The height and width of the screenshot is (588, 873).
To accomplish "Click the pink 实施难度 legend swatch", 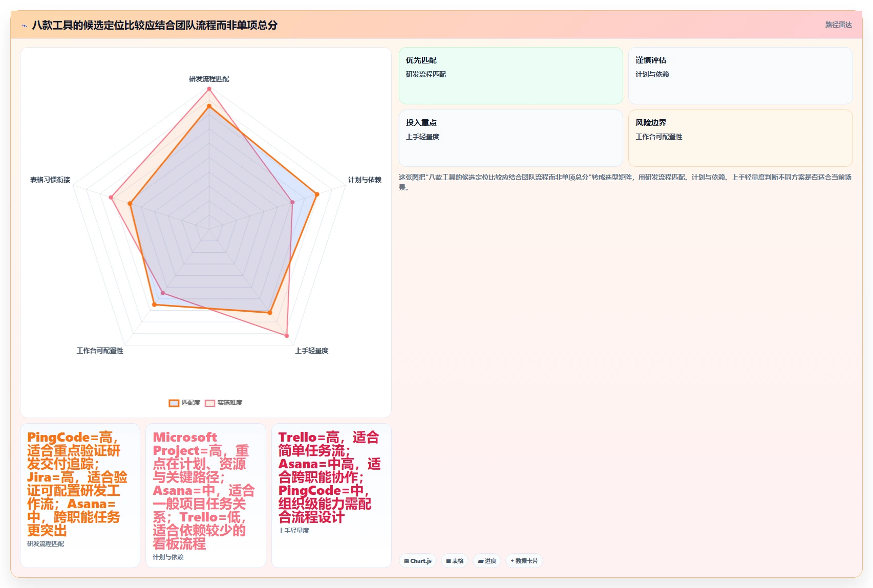I will tap(210, 403).
